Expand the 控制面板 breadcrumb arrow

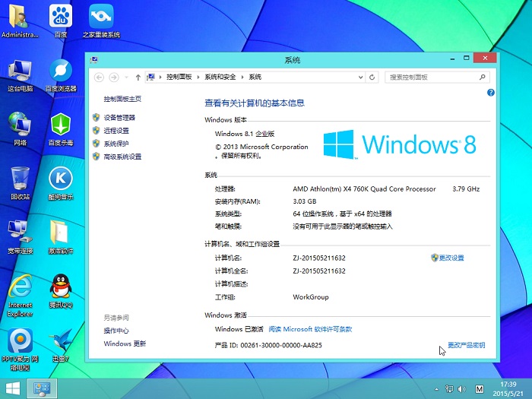pyautogui.click(x=198, y=78)
